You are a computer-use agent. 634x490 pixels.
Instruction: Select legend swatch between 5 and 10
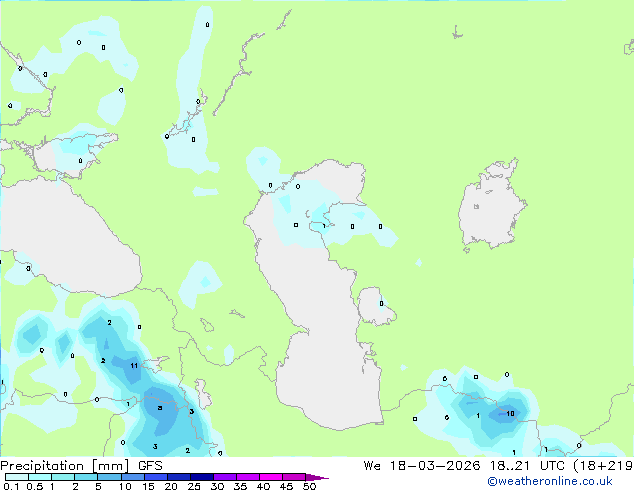[109, 477]
